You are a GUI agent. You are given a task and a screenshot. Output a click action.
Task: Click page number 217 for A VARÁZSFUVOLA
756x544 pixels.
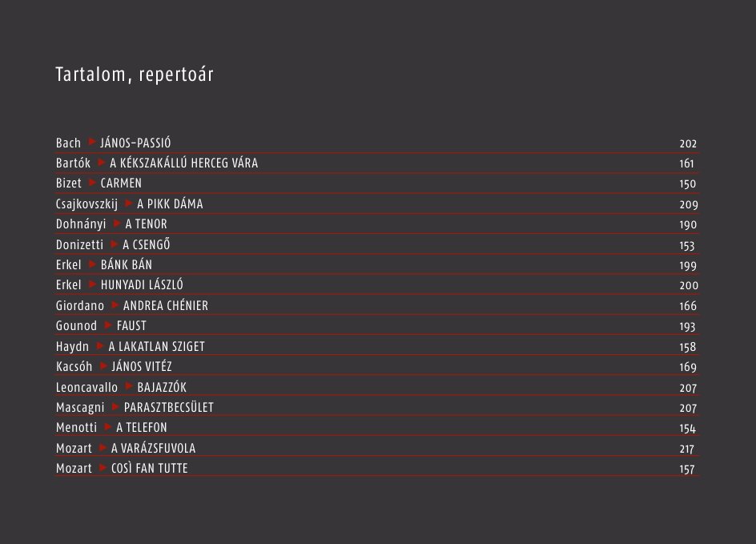[686, 449]
